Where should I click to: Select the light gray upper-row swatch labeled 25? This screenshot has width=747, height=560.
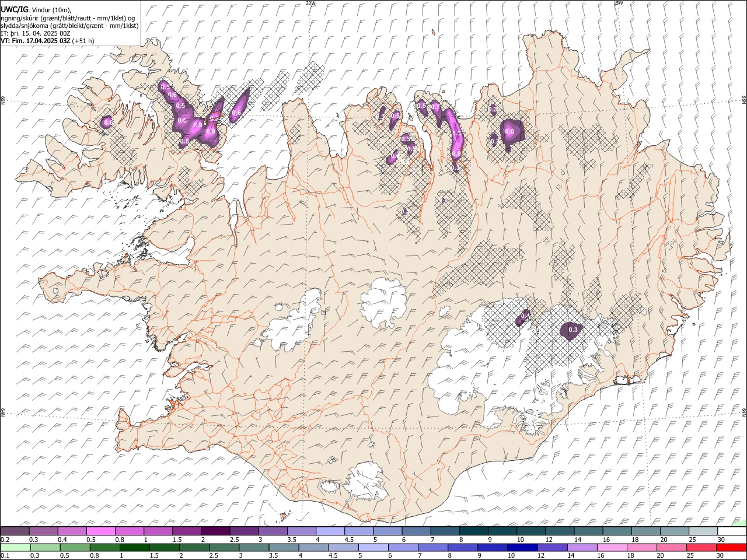coord(703,531)
